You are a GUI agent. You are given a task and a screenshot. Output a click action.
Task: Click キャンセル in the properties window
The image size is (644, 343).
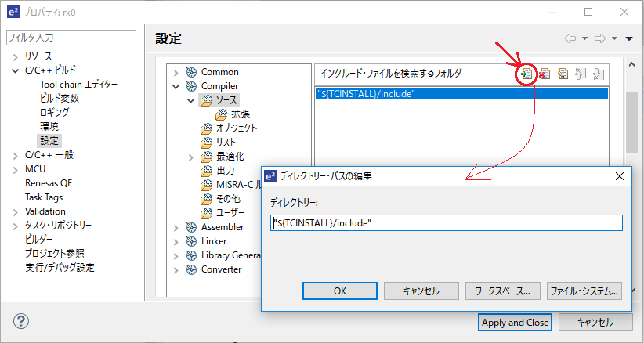(x=595, y=323)
